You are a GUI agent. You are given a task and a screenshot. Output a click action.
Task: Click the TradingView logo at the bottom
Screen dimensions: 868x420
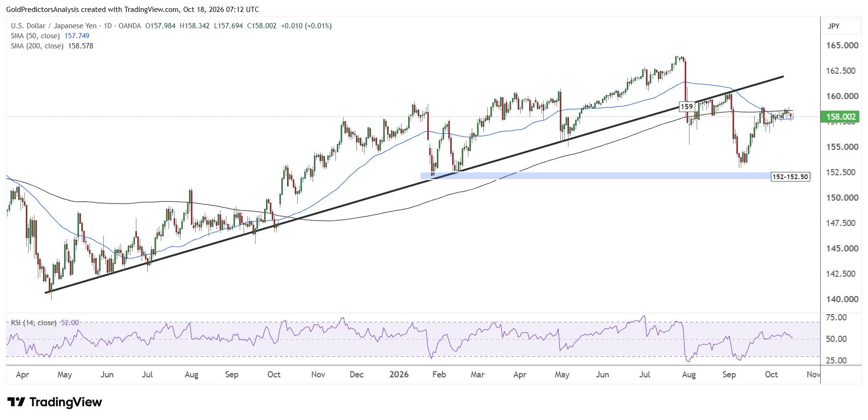(x=55, y=402)
